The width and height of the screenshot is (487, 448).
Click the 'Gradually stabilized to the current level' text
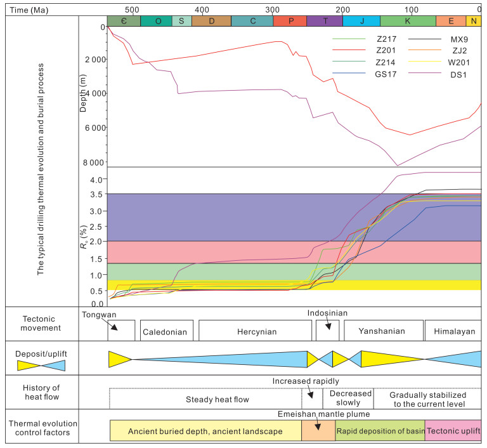[x=427, y=398]
